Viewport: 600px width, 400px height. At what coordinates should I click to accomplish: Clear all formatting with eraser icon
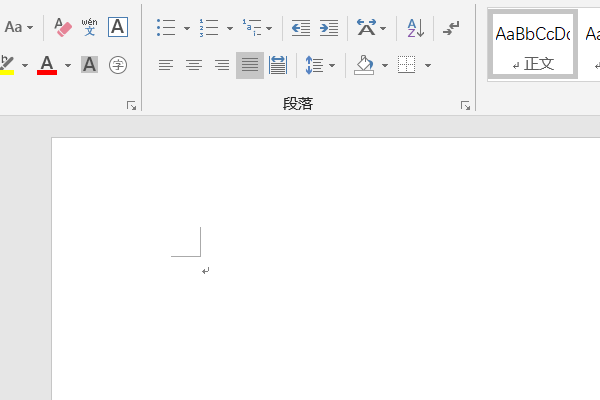[x=63, y=27]
